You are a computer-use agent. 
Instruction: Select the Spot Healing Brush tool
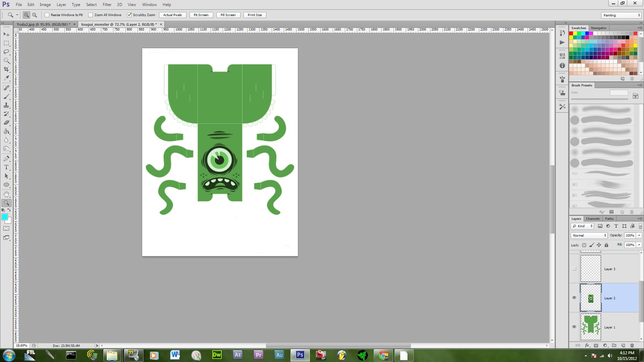click(x=6, y=88)
